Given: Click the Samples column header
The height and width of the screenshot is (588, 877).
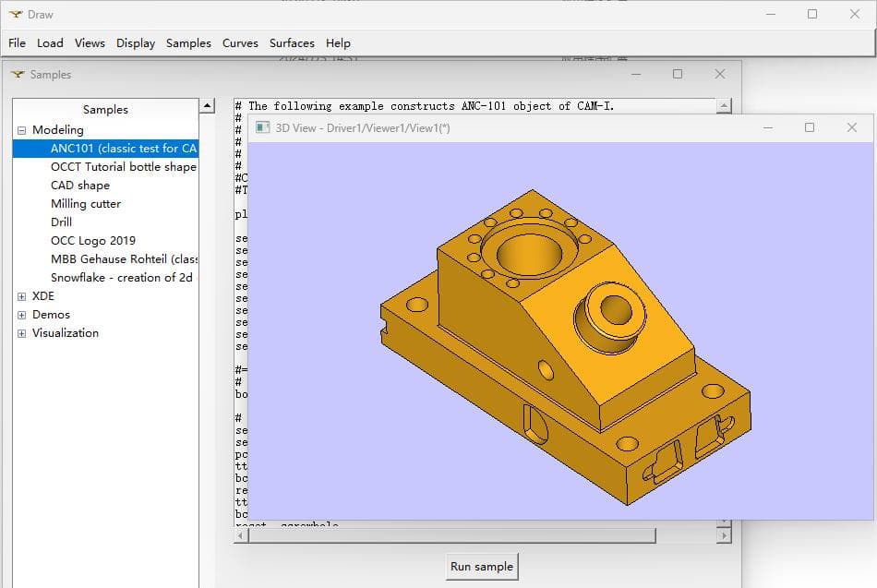Looking at the screenshot, I should (105, 109).
